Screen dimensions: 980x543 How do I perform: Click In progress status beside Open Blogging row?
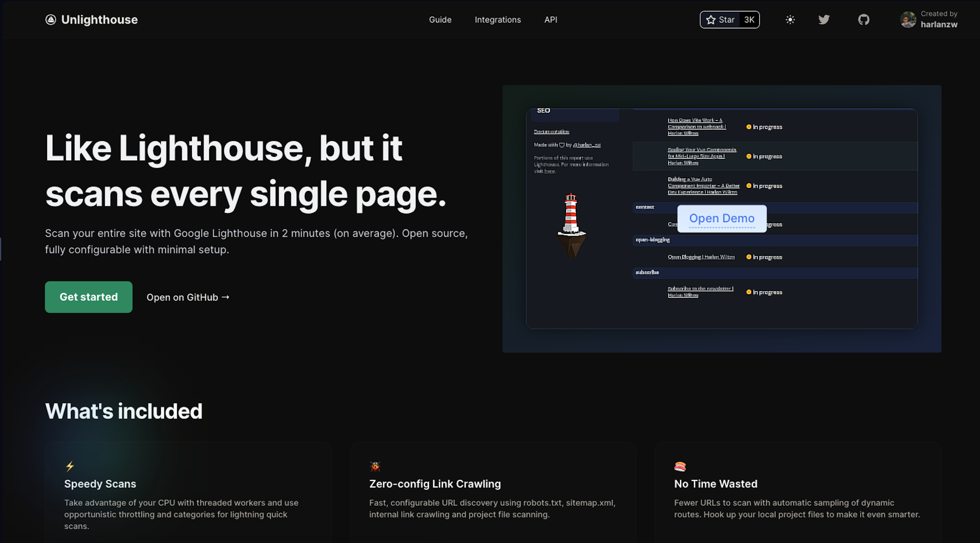[x=764, y=257]
